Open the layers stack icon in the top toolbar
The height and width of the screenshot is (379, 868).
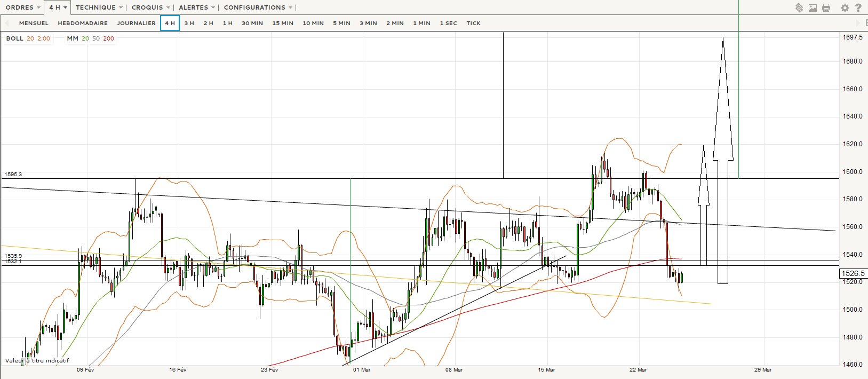pyautogui.click(x=799, y=7)
